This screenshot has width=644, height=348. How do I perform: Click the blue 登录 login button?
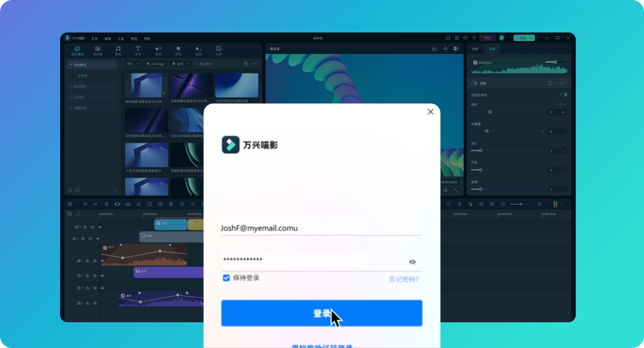(x=321, y=313)
